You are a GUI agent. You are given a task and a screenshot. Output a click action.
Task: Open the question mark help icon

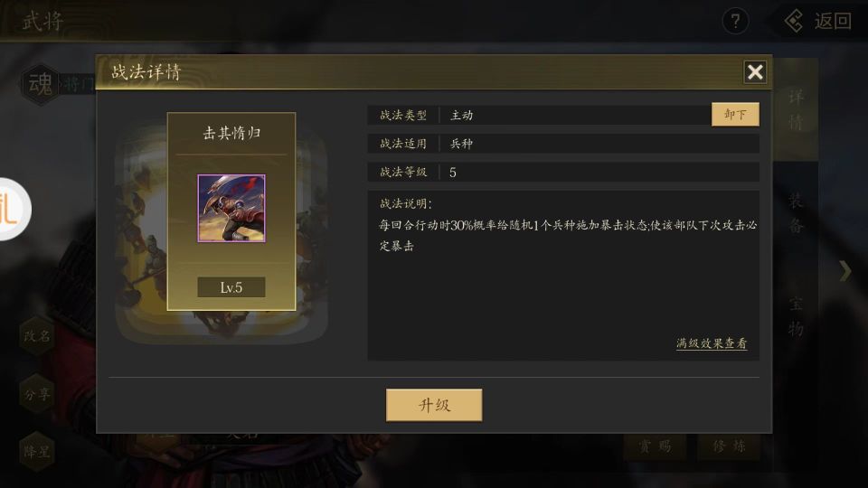tap(735, 21)
